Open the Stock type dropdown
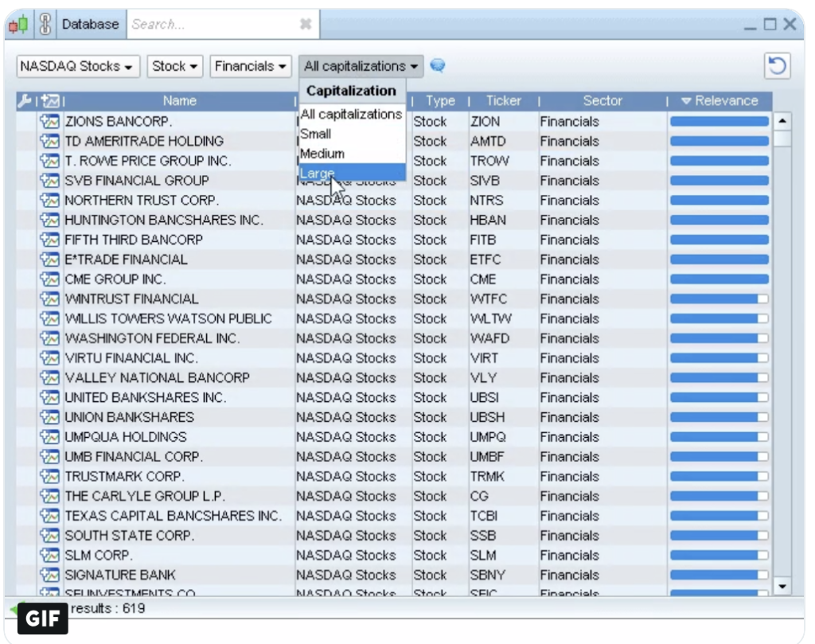Screen dimensions: 815x644 (x=174, y=67)
